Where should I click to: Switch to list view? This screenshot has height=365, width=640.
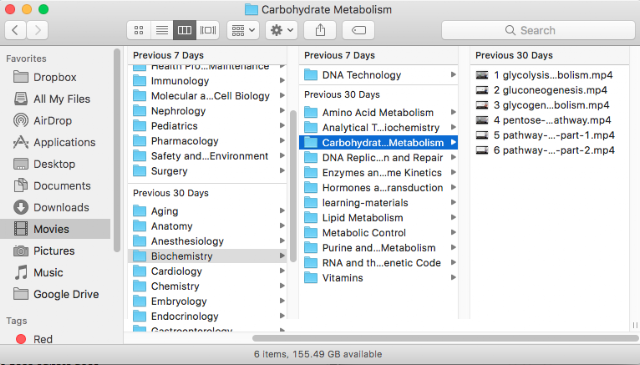(x=162, y=30)
